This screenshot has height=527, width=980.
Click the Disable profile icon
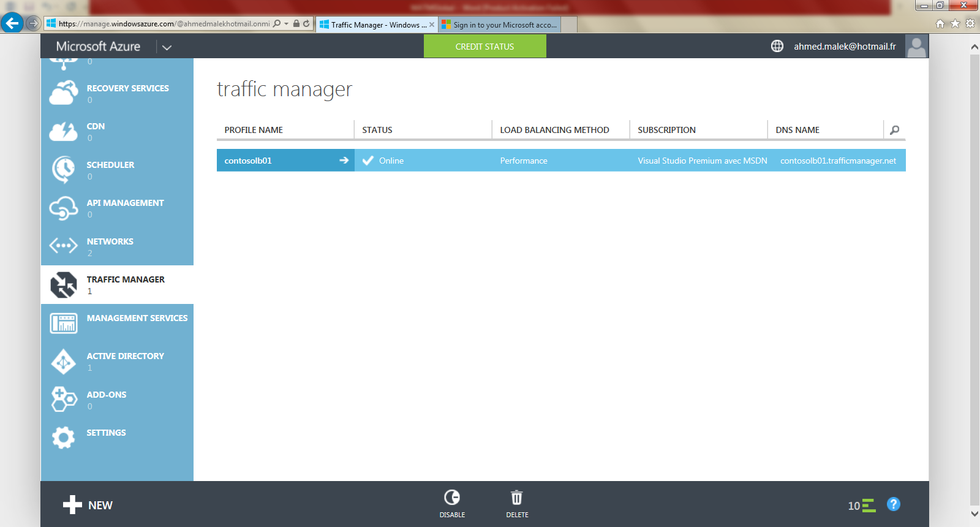click(x=452, y=497)
